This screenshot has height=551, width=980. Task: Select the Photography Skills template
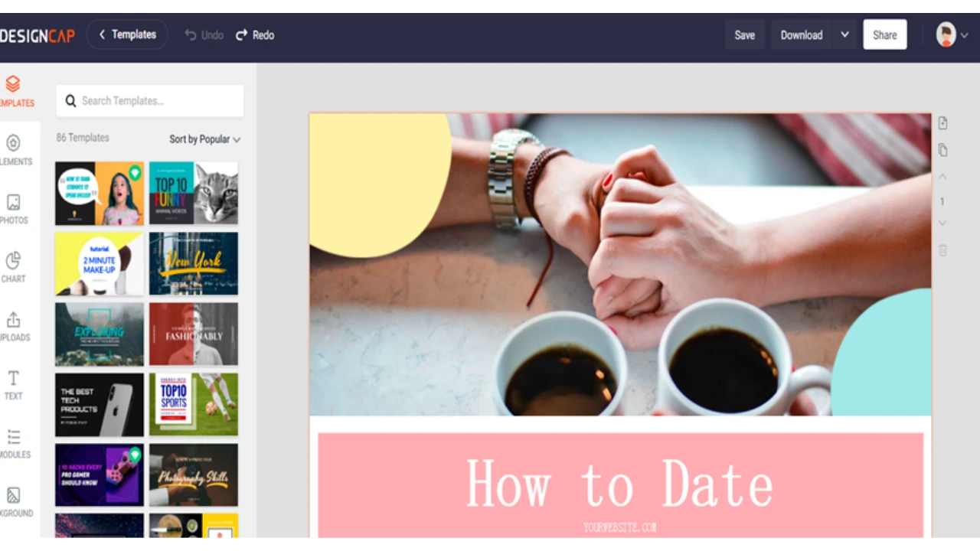tap(194, 474)
